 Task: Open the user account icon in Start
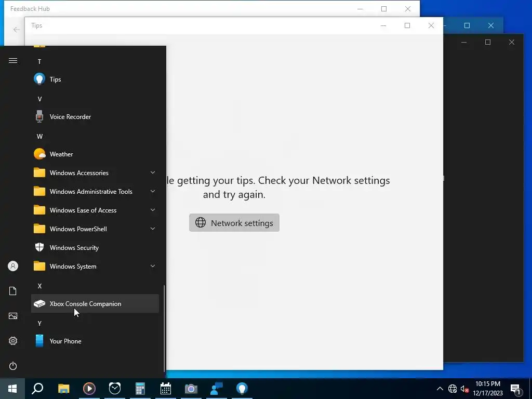[x=13, y=266]
